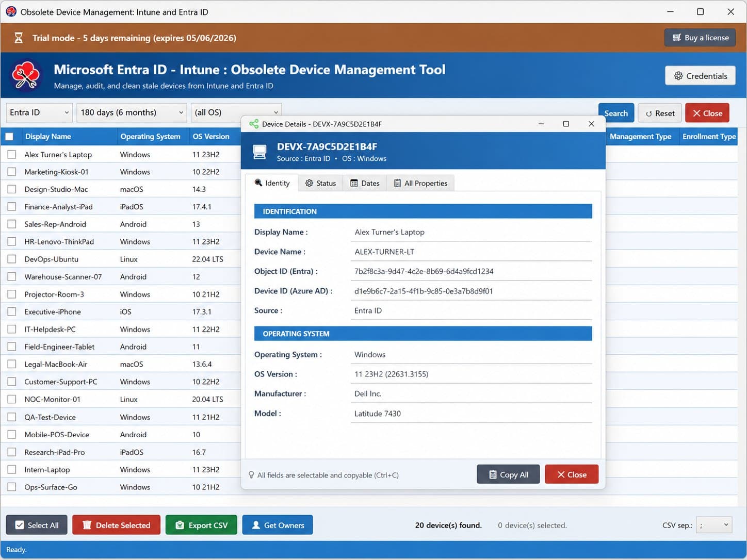Click the magnifier icon on Identity tab

coord(258,183)
